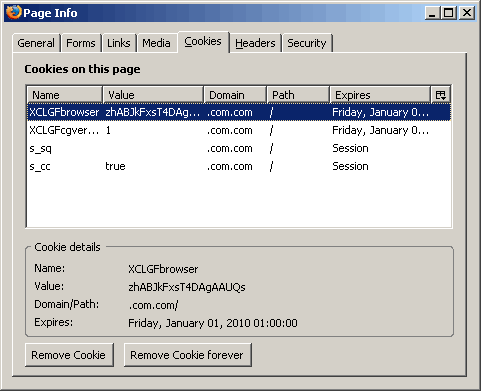This screenshot has height=391, width=481.
Task: Click the details '.com.com/' domain path
Action: (154, 305)
